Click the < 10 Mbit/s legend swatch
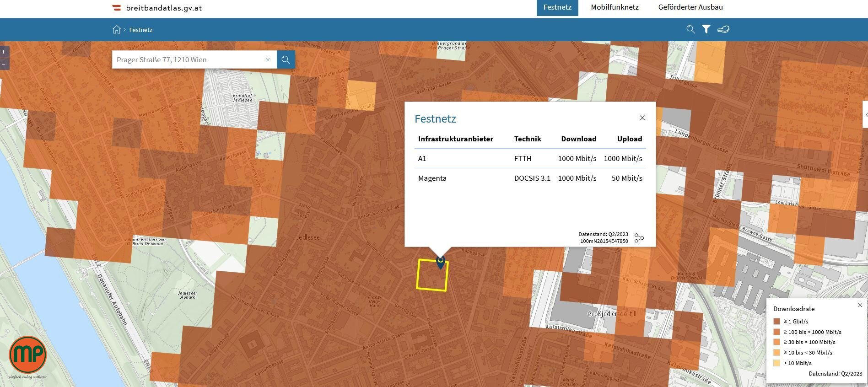The height and width of the screenshot is (387, 868). [776, 363]
